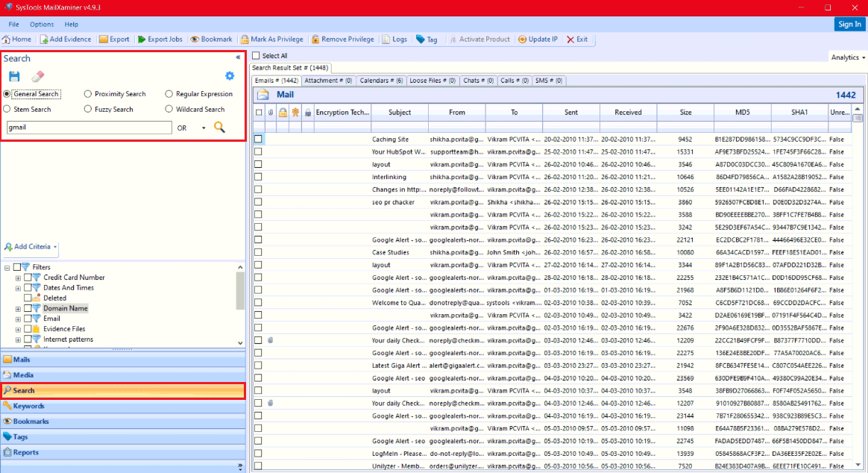Screen dimensions: 868x473
Task: Open the Reports navigation section
Action: (123, 453)
